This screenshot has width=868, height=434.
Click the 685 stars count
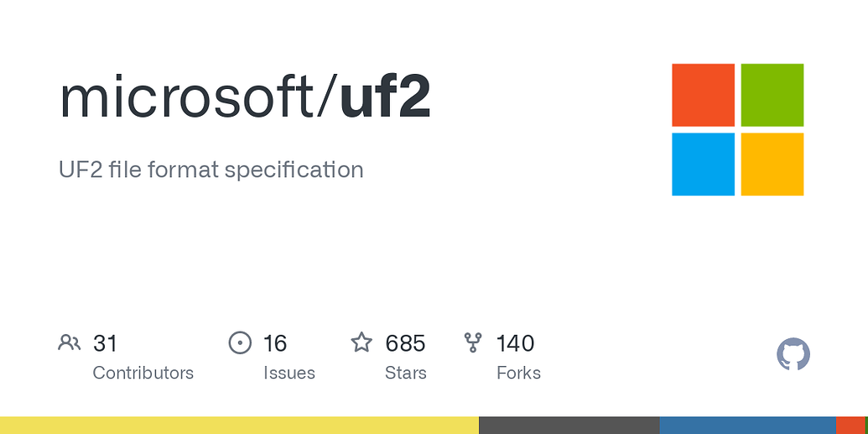[405, 343]
